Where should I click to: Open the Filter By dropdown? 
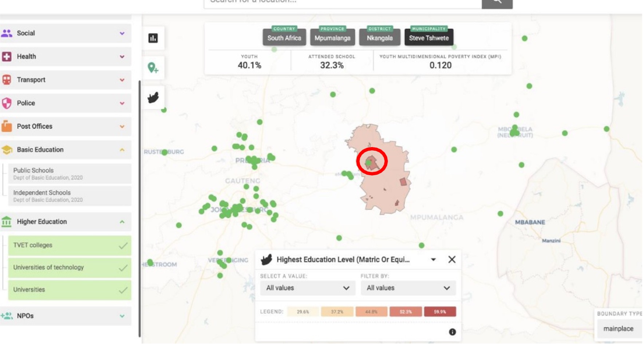click(408, 288)
